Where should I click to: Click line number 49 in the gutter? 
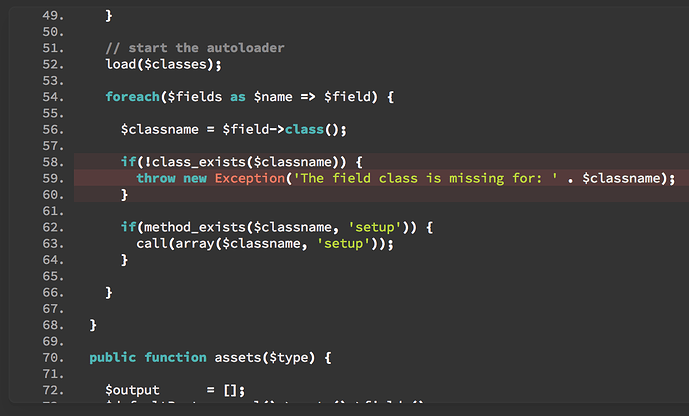click(54, 15)
